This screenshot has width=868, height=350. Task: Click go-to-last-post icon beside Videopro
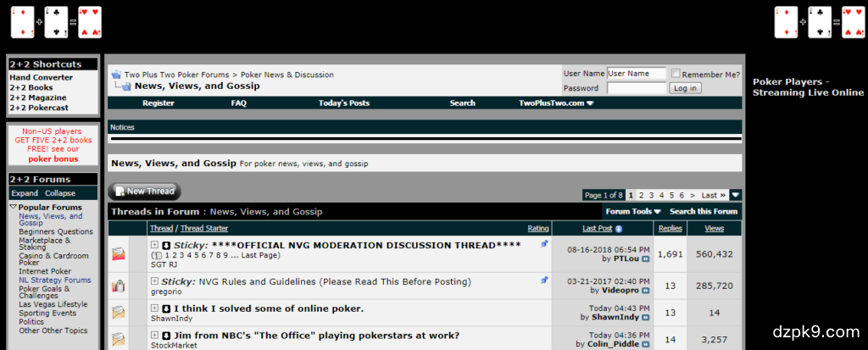click(645, 290)
